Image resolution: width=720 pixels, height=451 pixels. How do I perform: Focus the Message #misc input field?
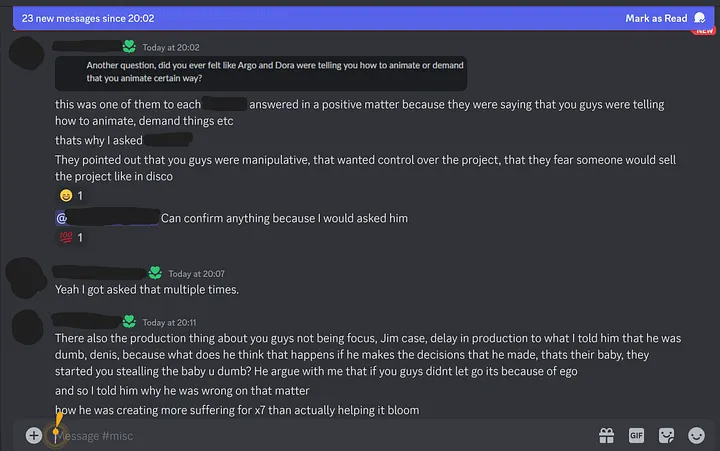point(300,435)
